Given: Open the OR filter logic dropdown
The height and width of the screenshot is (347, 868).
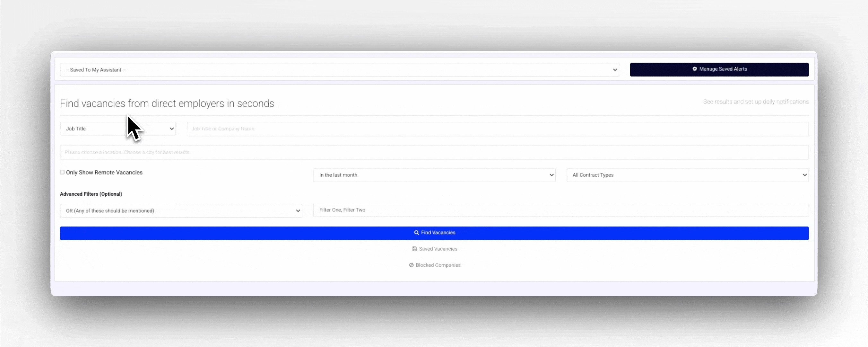Looking at the screenshot, I should point(181,211).
